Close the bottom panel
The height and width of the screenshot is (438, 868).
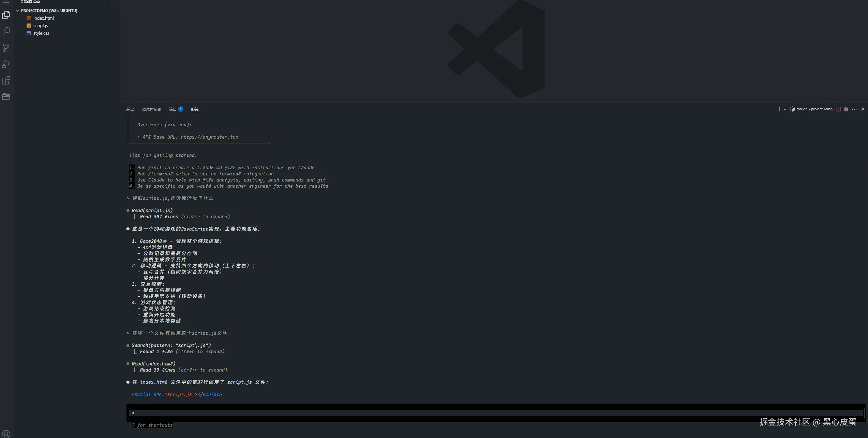coord(863,109)
